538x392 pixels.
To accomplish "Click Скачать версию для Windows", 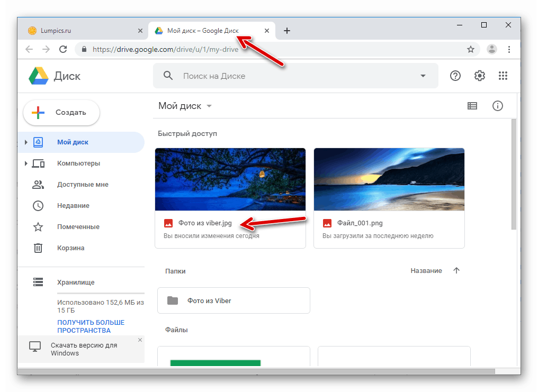I will tap(84, 349).
